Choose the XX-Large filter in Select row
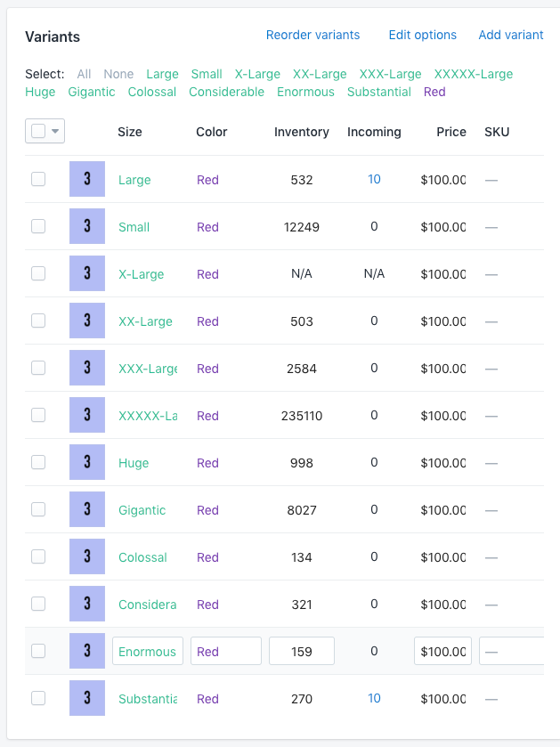This screenshot has width=560, height=747. tap(320, 74)
